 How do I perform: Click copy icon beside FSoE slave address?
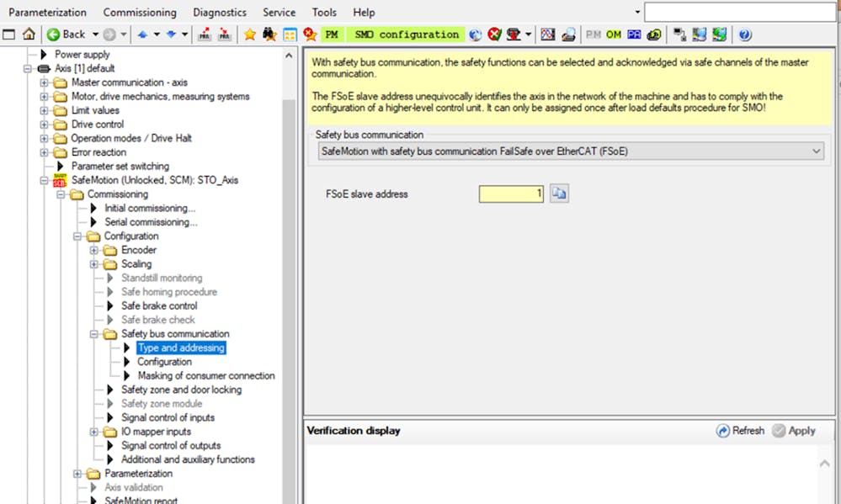point(559,193)
